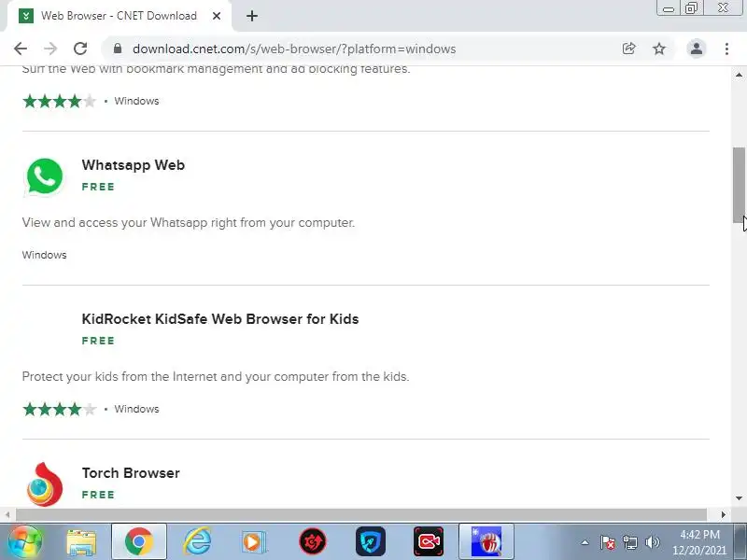The height and width of the screenshot is (560, 747).
Task: Open the blue shield app in taskbar
Action: (x=371, y=542)
